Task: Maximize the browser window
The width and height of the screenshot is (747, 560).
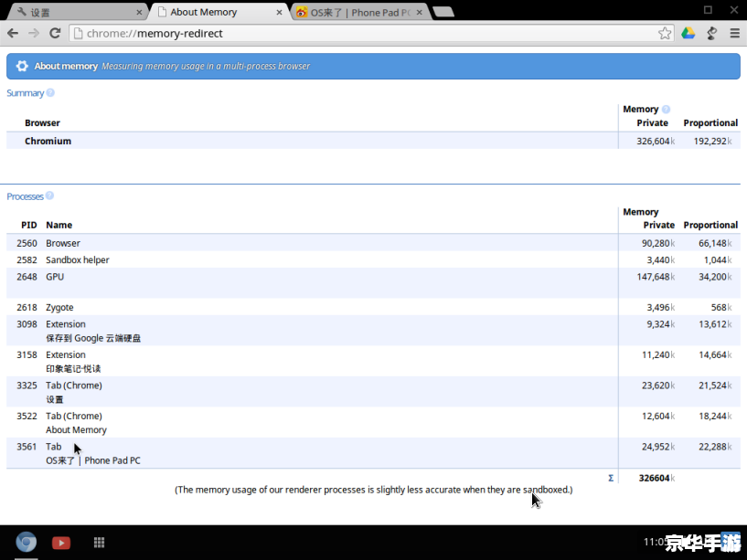Action: (x=708, y=9)
